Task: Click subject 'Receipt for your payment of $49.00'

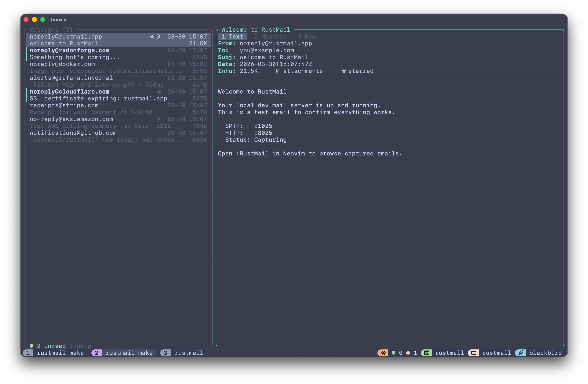Action: pyautogui.click(x=91, y=112)
